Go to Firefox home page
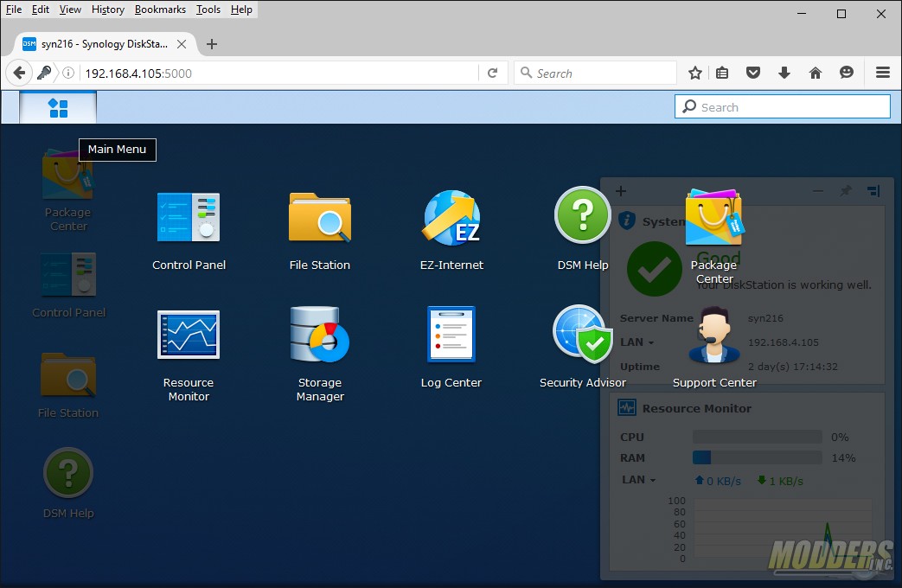Image resolution: width=902 pixels, height=588 pixels. pos(816,73)
